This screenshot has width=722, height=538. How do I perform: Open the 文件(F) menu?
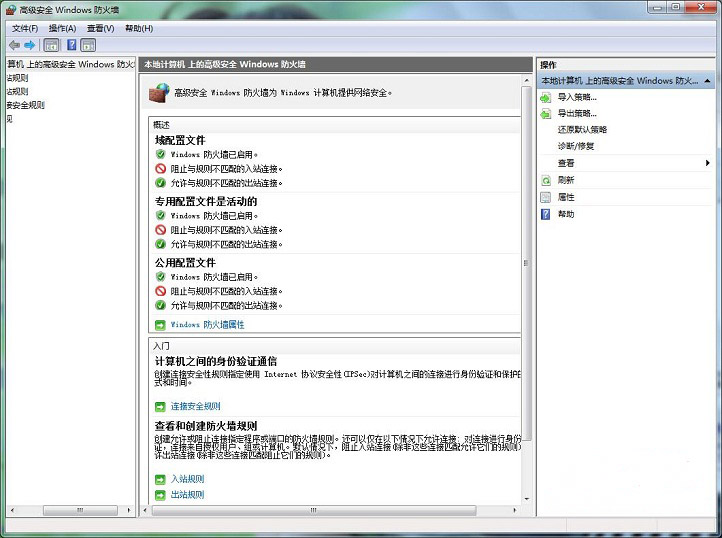25,29
